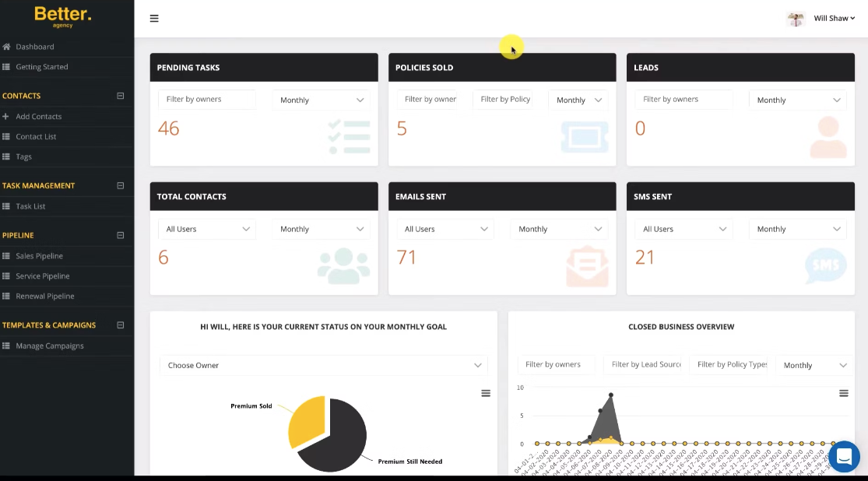Open the Sales Pipeline page
Image resolution: width=868 pixels, height=481 pixels.
click(x=40, y=256)
